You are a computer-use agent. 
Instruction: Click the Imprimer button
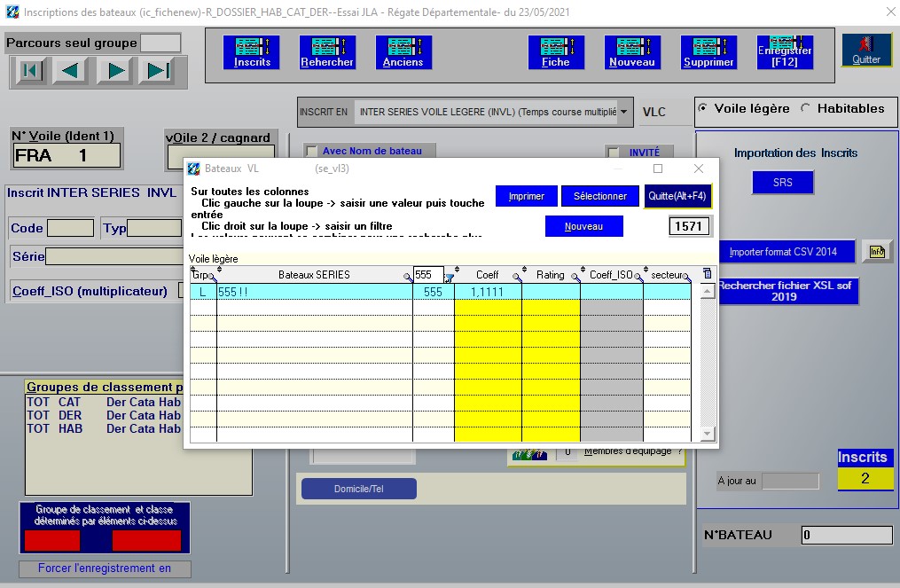tap(527, 196)
